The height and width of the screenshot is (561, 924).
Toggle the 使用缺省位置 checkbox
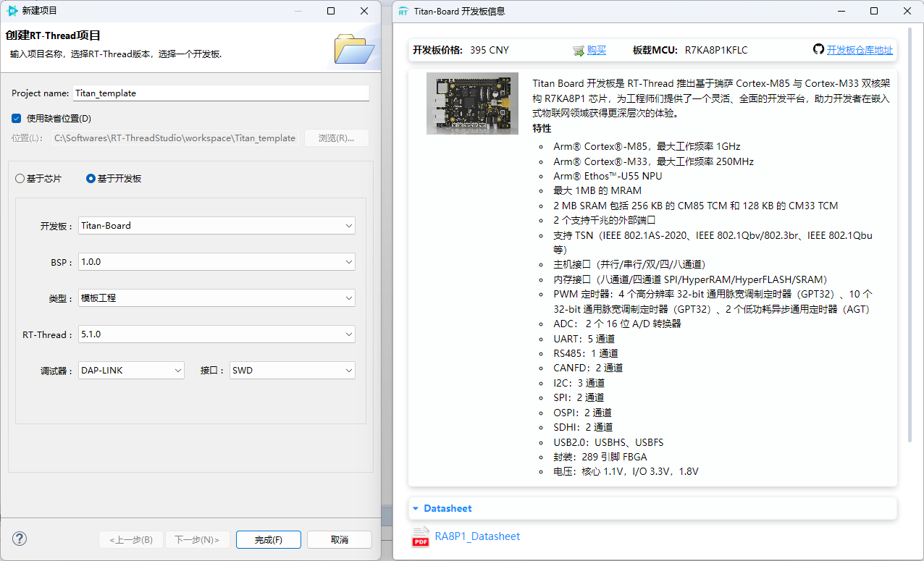click(x=17, y=118)
